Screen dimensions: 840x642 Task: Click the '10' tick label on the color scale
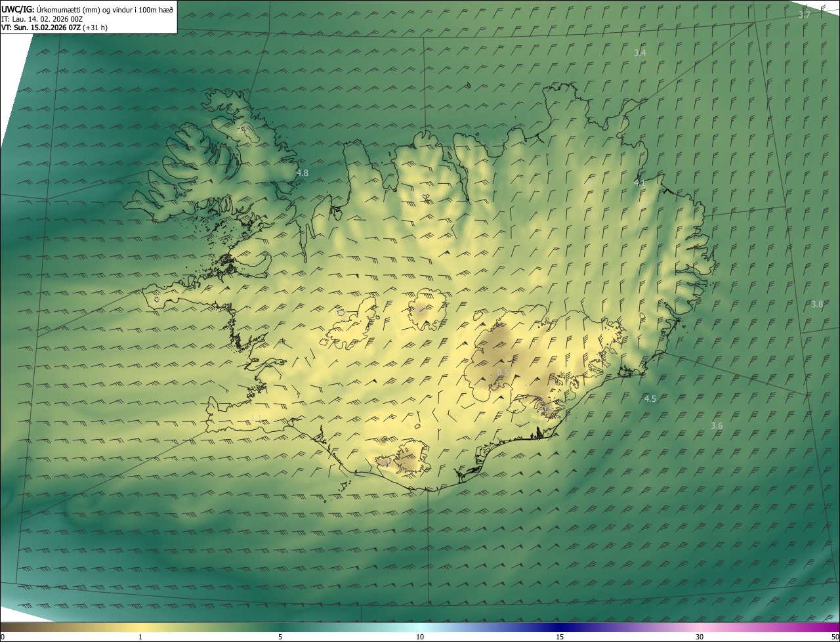pyautogui.click(x=420, y=637)
